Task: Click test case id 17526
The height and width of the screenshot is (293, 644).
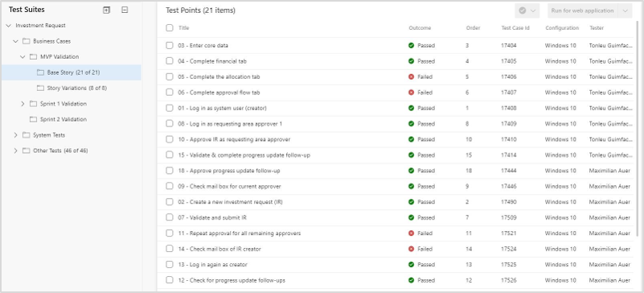Action: click(x=508, y=280)
